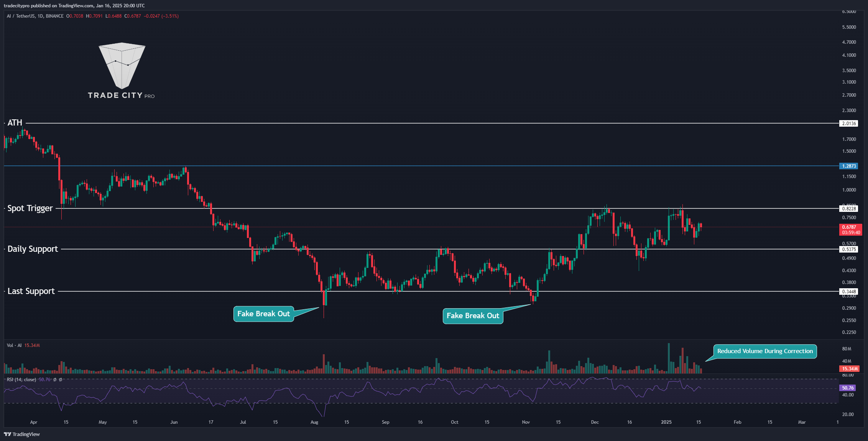Click the bar countdown 03:59:40
Viewport: 868px width, 441px height.
(850, 233)
